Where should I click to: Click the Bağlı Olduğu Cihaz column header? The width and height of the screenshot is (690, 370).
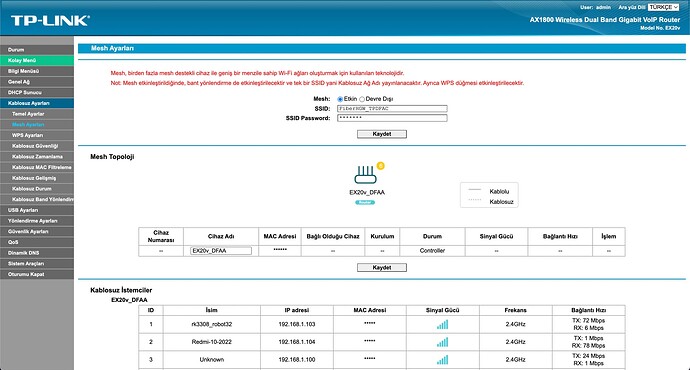(x=333, y=236)
